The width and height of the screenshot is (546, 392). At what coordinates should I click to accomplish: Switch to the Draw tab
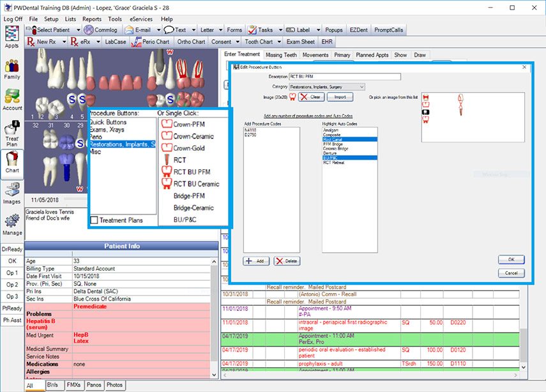(x=420, y=55)
